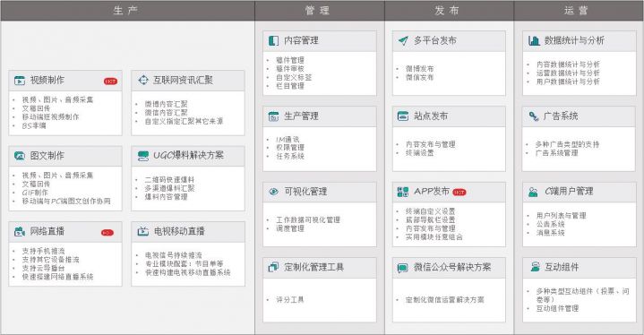Click the APP发布 title text

pyautogui.click(x=431, y=192)
